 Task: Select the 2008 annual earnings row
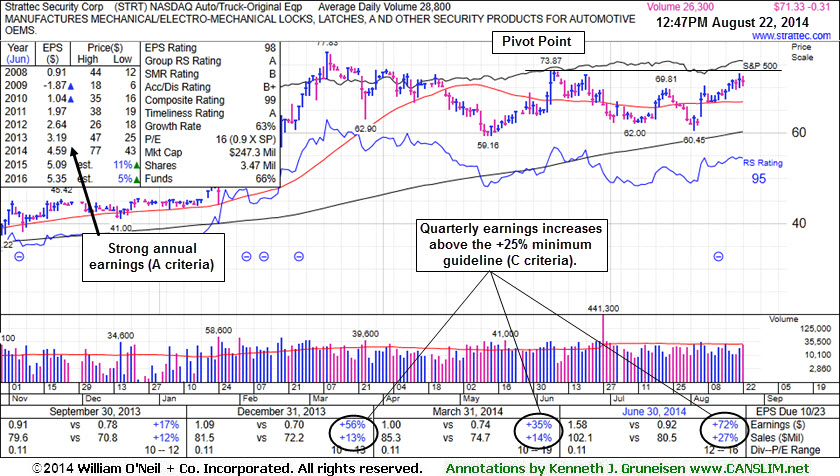pyautogui.click(x=70, y=72)
